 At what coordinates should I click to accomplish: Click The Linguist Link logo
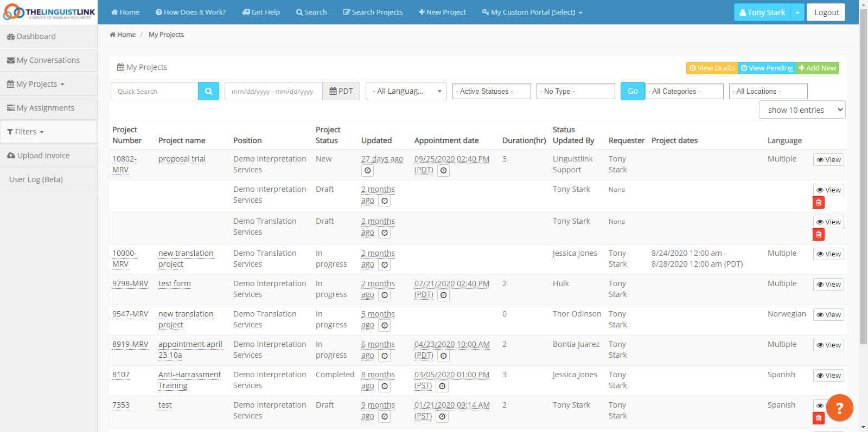[x=49, y=12]
